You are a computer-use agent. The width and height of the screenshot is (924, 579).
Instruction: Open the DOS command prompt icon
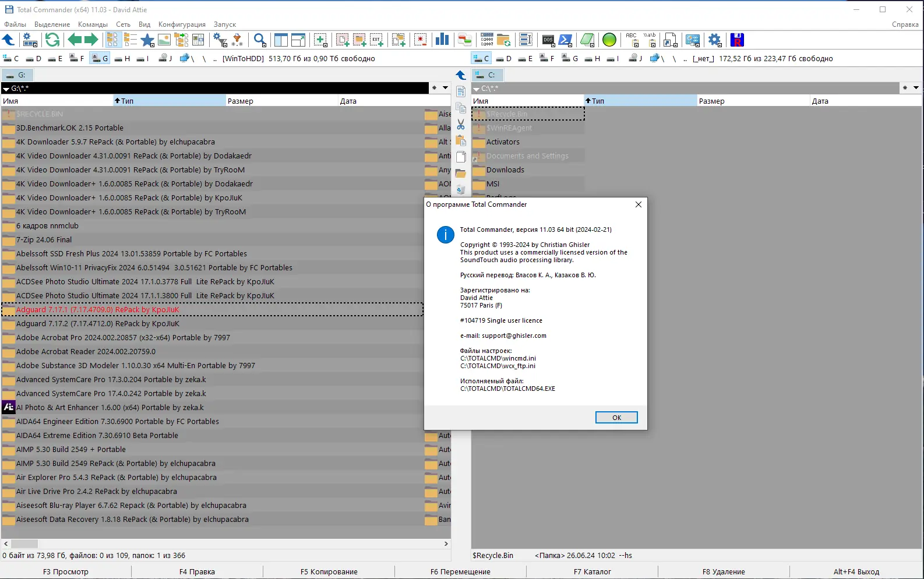click(548, 40)
